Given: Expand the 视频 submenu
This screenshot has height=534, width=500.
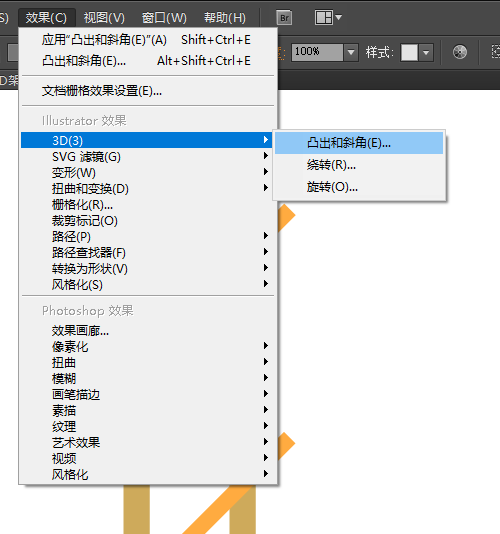Looking at the screenshot, I should pyautogui.click(x=146, y=458).
